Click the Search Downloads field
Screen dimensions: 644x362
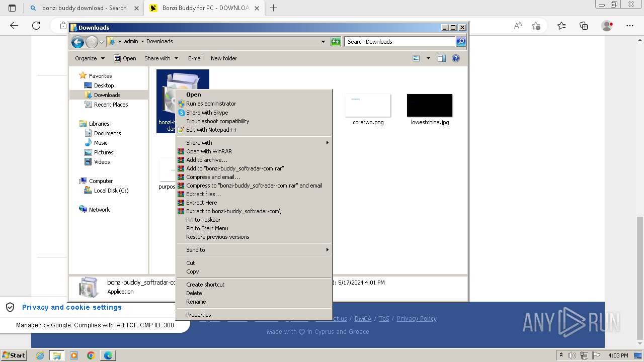point(400,42)
